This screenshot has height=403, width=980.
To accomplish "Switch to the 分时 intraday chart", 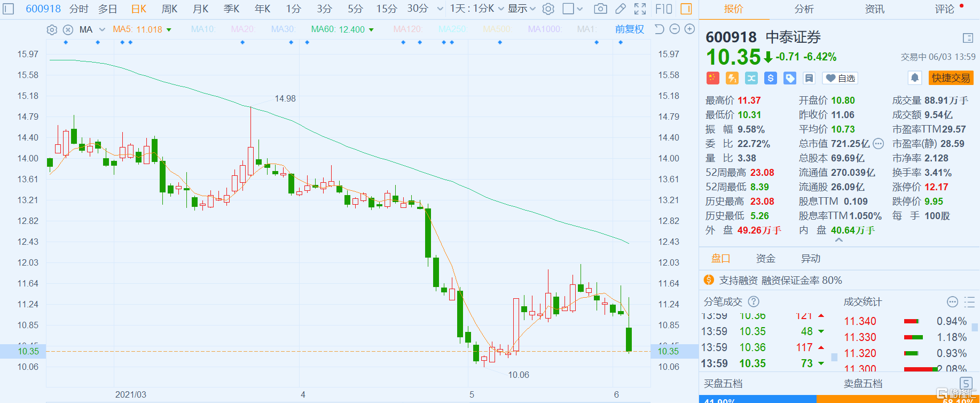I will (79, 9).
